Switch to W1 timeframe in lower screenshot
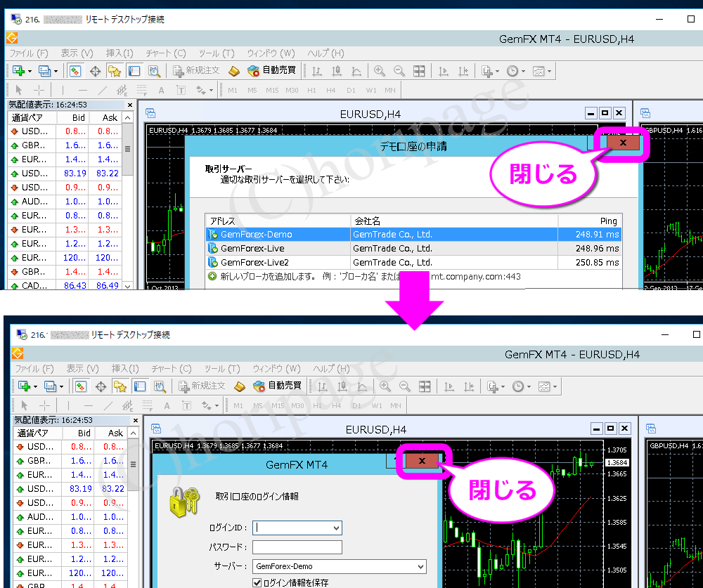 click(x=377, y=405)
